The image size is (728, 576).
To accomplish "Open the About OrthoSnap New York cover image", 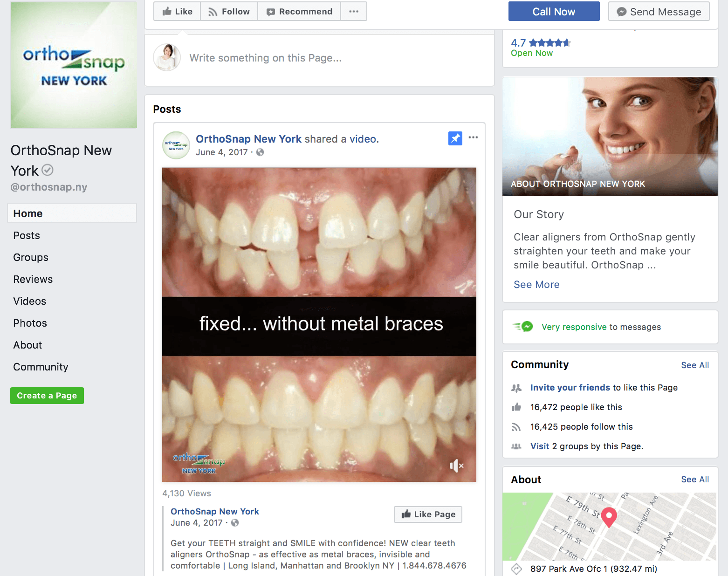I will [x=610, y=136].
